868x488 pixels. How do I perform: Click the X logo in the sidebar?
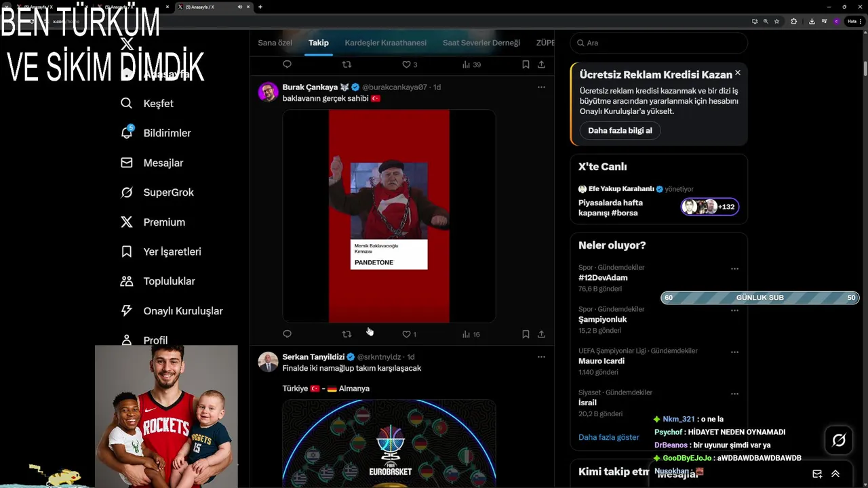point(127,44)
